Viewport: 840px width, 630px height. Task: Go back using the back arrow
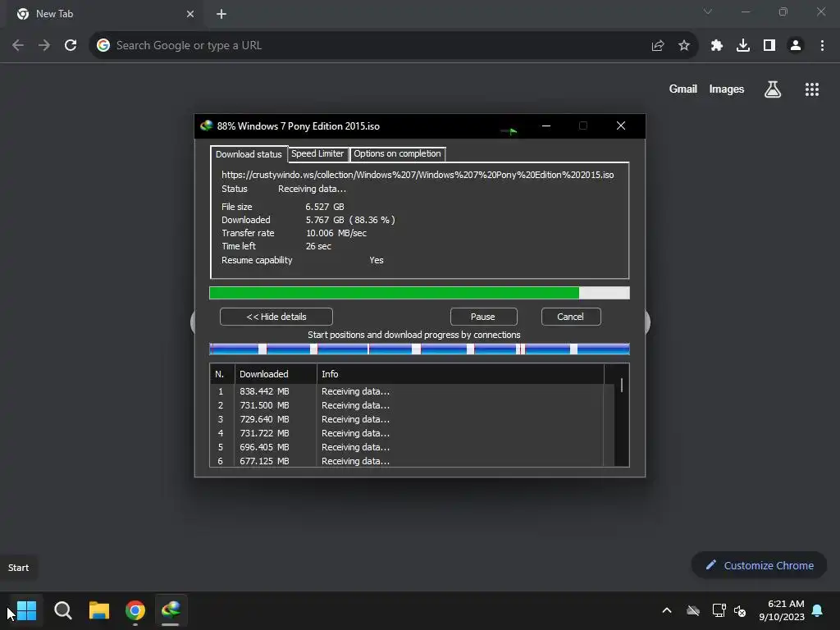click(18, 46)
